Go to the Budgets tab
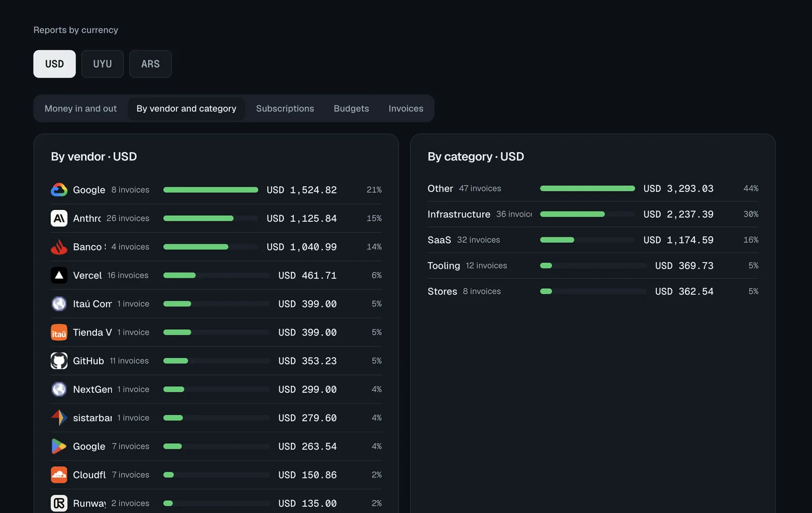The height and width of the screenshot is (513, 812). [x=351, y=109]
